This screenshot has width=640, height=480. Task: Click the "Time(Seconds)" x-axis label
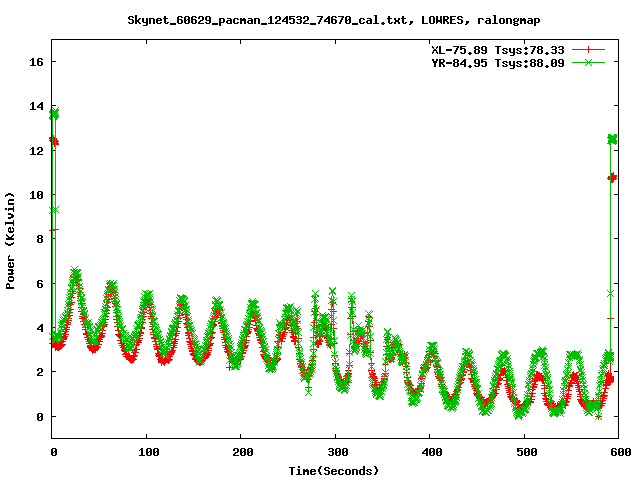tap(333, 471)
